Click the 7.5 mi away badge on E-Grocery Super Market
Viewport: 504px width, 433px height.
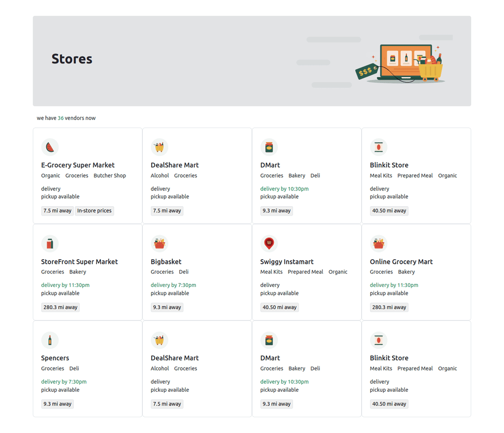click(x=58, y=211)
